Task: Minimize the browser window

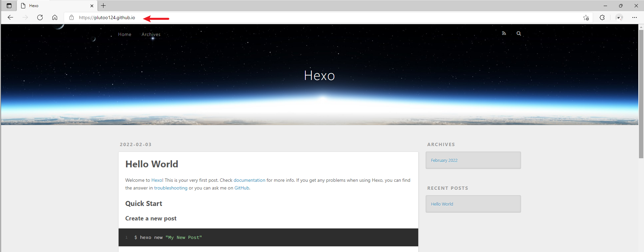Action: click(x=605, y=6)
